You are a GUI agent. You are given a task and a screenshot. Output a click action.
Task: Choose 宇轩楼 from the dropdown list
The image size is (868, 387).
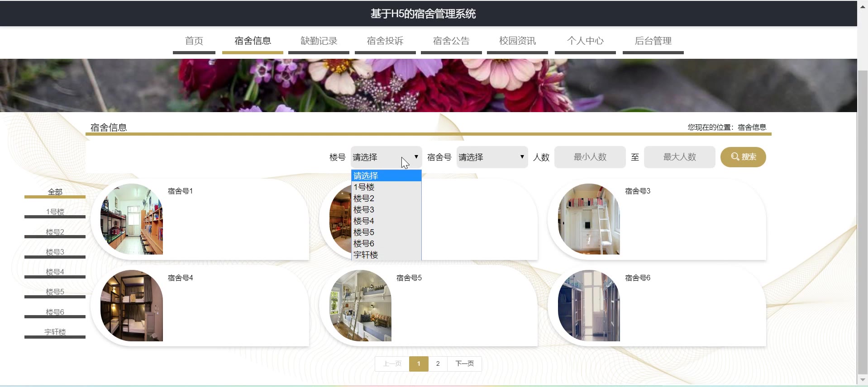click(x=386, y=255)
